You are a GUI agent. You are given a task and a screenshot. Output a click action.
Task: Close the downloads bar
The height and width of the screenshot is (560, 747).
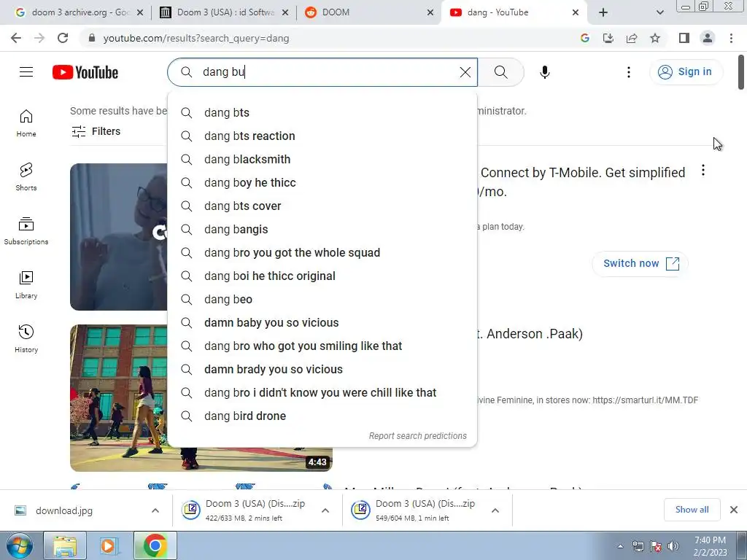coord(734,510)
